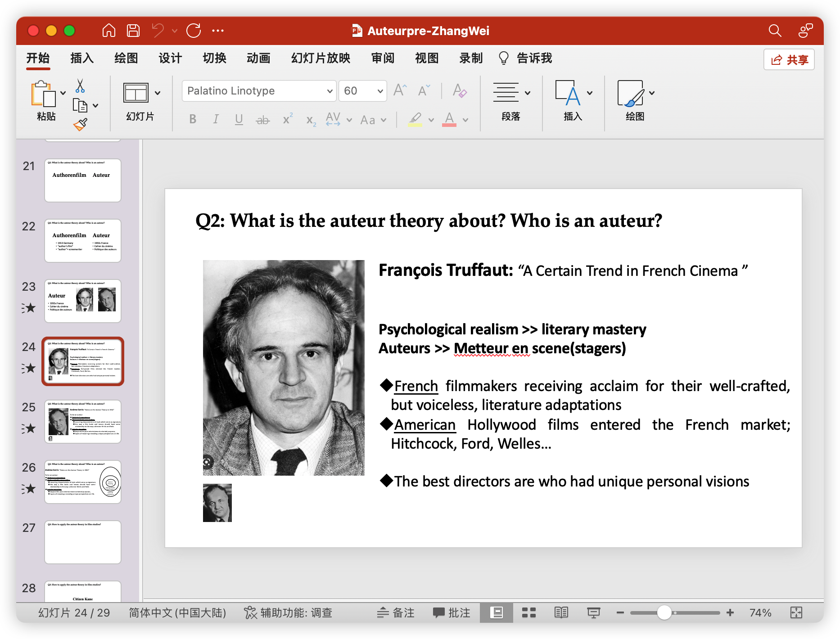Cut selection with the scissors icon
This screenshot has width=840, height=639.
point(80,85)
